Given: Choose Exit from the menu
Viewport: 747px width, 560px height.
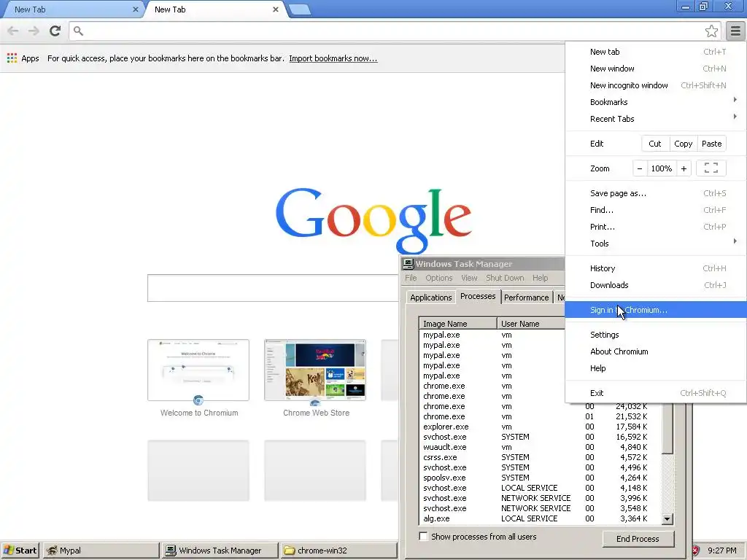Looking at the screenshot, I should (x=656, y=393).
